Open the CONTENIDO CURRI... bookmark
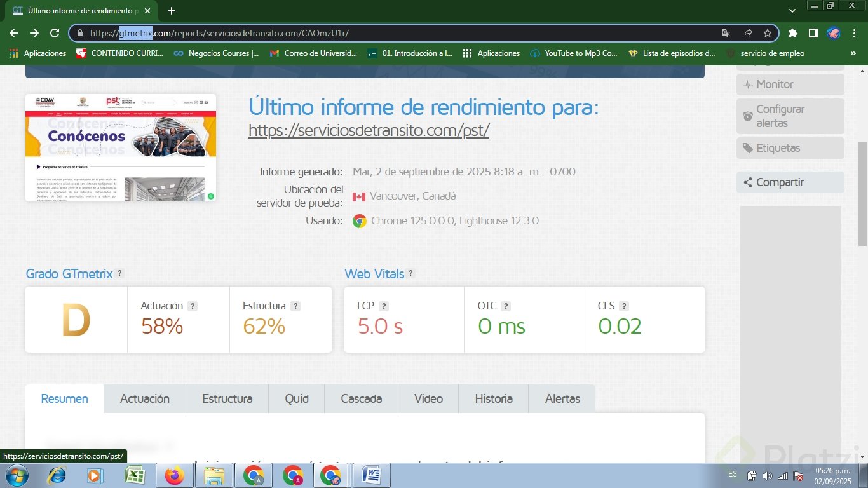Screen dimensions: 868x488 coord(119,53)
